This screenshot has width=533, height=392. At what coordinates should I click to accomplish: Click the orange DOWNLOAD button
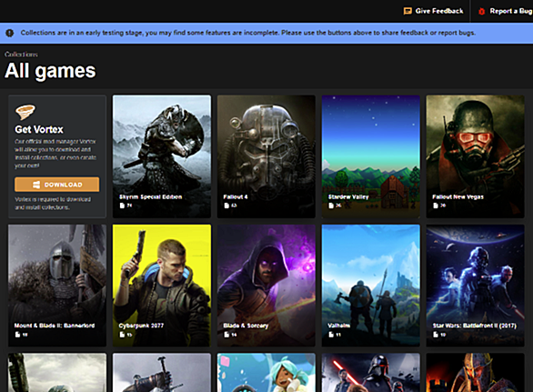click(57, 185)
